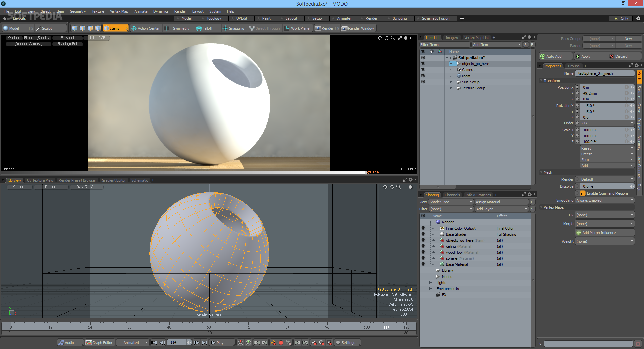Reset rotation icon in render preview
The image size is (644, 349).
tap(386, 38)
